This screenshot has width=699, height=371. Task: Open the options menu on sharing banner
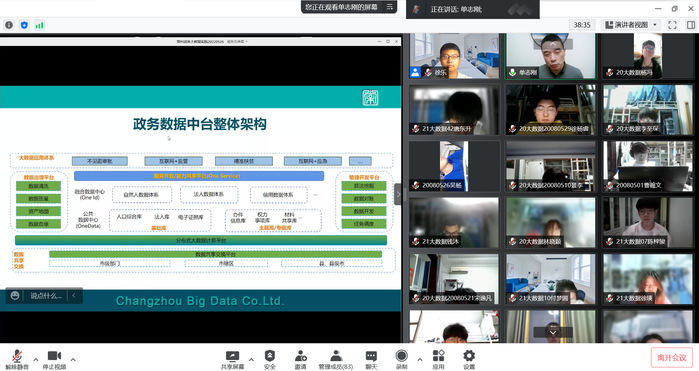[390, 7]
